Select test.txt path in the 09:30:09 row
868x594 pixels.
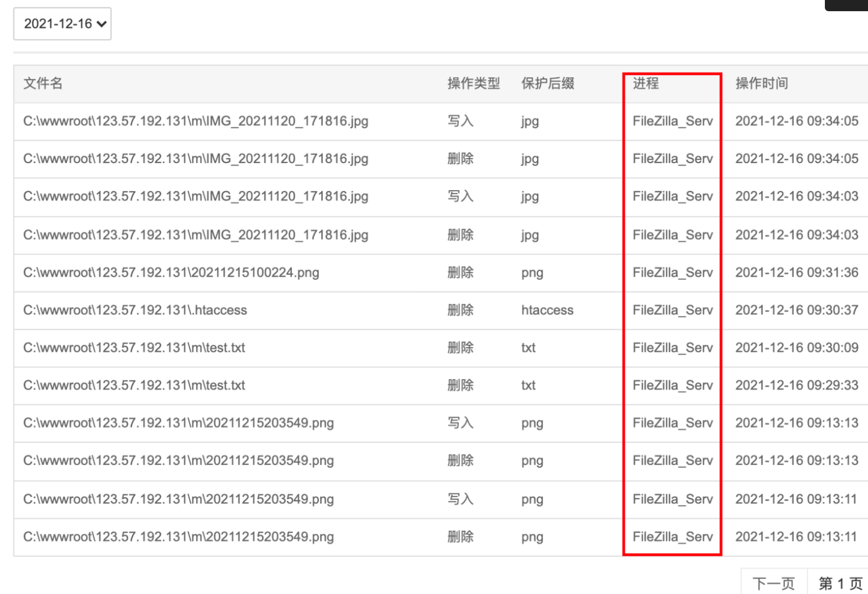pyautogui.click(x=134, y=348)
